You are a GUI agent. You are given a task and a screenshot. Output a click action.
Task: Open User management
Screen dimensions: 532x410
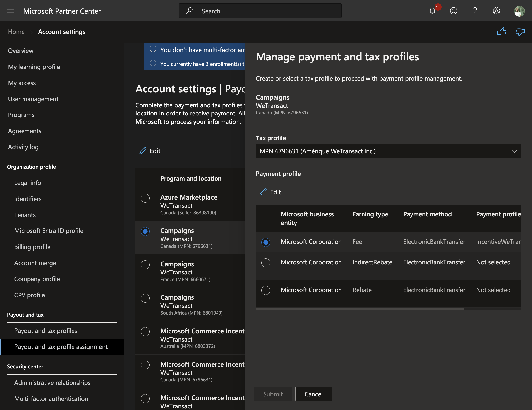point(33,99)
